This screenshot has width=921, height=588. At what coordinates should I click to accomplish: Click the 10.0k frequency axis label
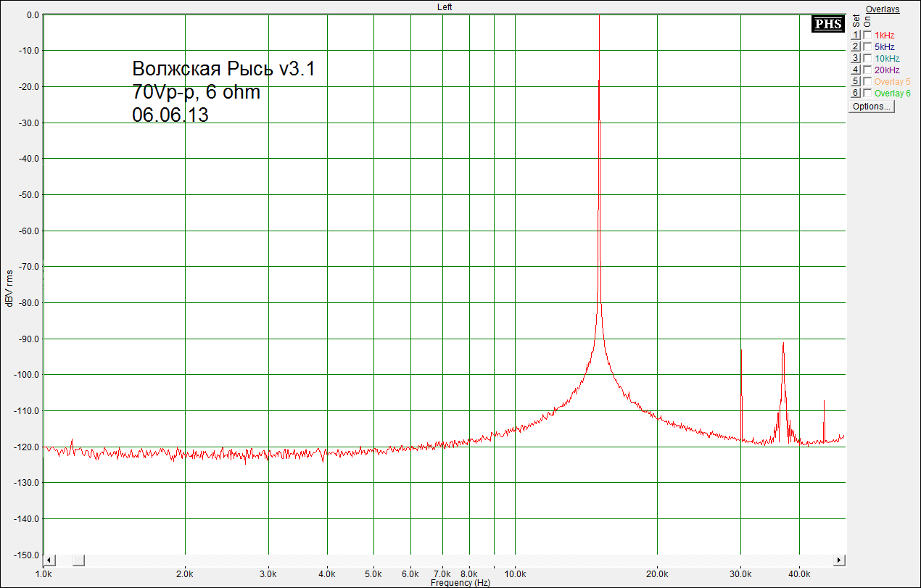coord(515,573)
